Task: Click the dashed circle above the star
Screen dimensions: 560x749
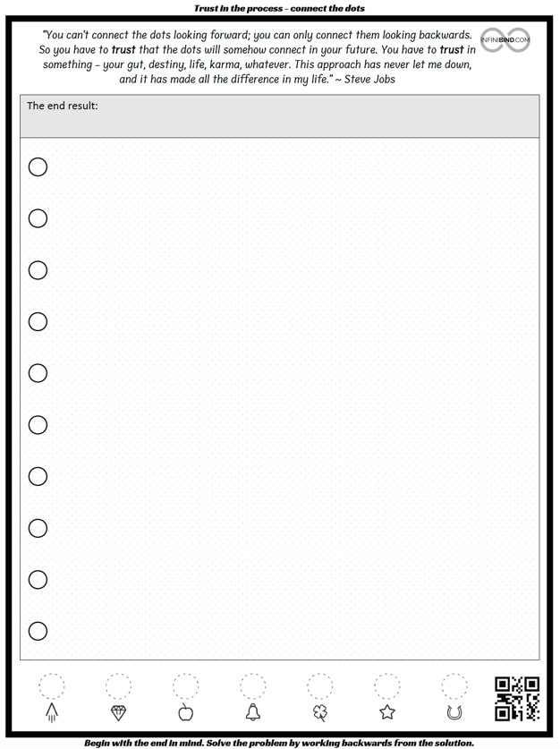Action: pos(387,686)
